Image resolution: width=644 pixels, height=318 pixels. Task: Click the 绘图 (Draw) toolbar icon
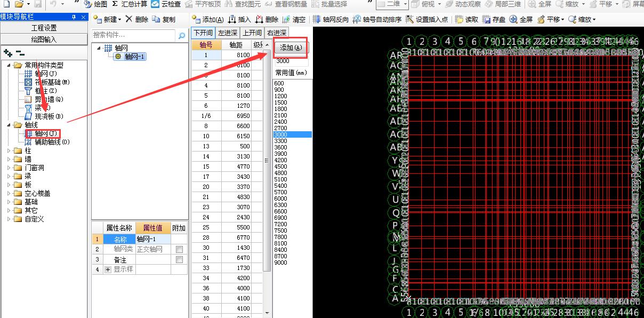pyautogui.click(x=88, y=4)
